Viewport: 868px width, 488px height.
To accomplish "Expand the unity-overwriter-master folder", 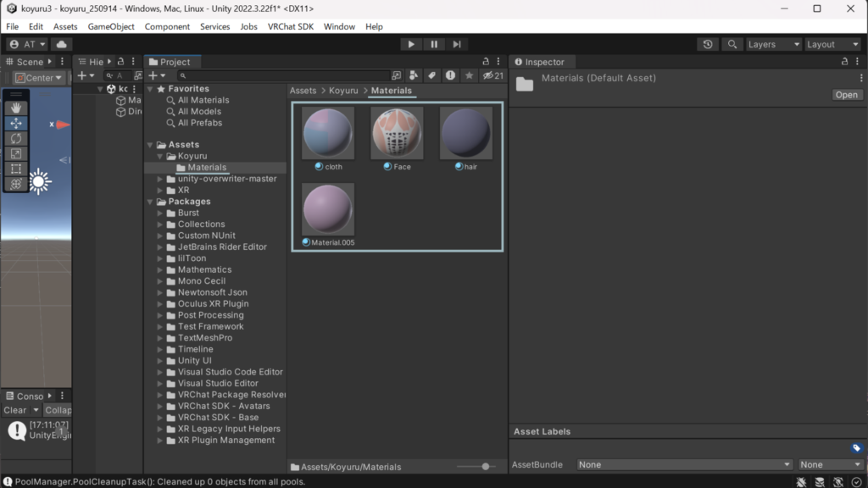I will [x=160, y=179].
